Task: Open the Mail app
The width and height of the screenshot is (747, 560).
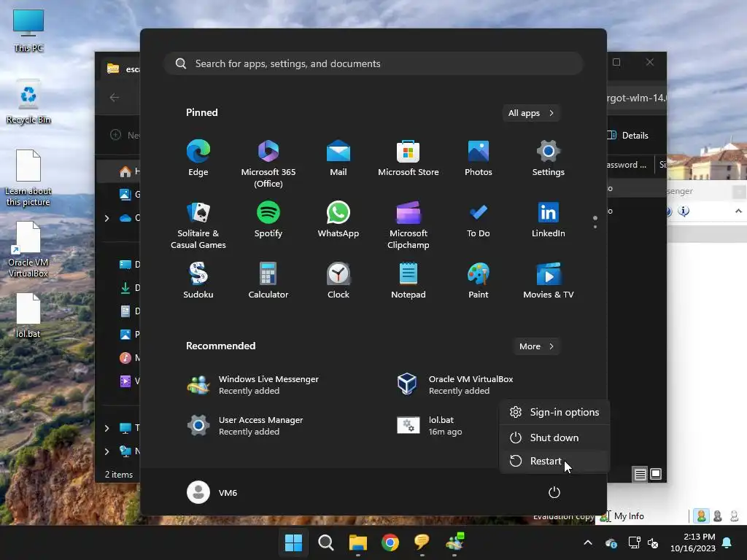Action: click(x=338, y=158)
